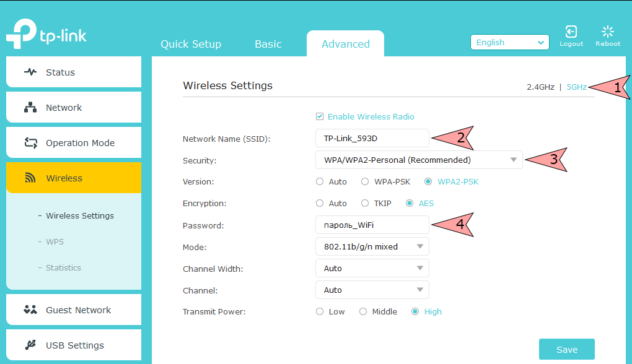Switch to the Advanced tab
Screen dimensions: 632x364
[345, 43]
